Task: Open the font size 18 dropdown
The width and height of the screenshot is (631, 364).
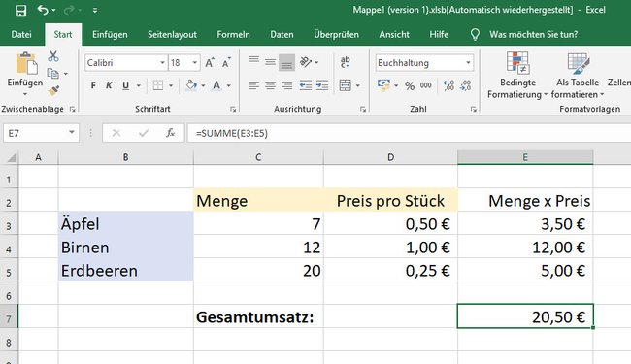Action: (195, 63)
